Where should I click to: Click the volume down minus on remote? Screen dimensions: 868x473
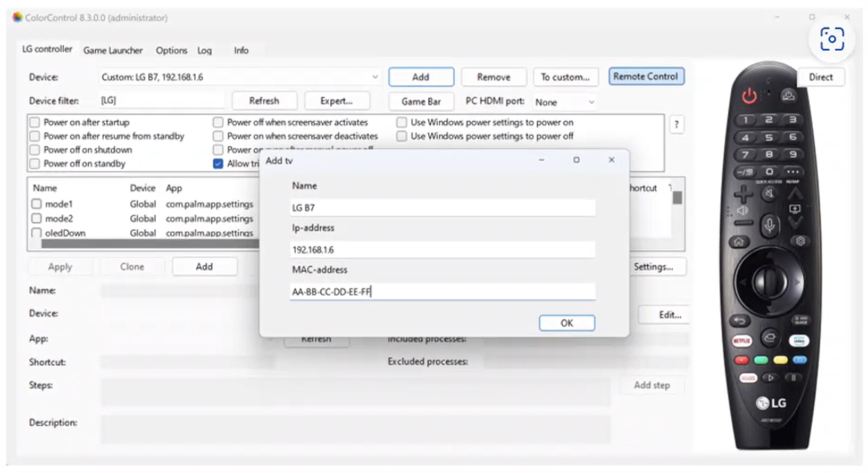pos(743,223)
